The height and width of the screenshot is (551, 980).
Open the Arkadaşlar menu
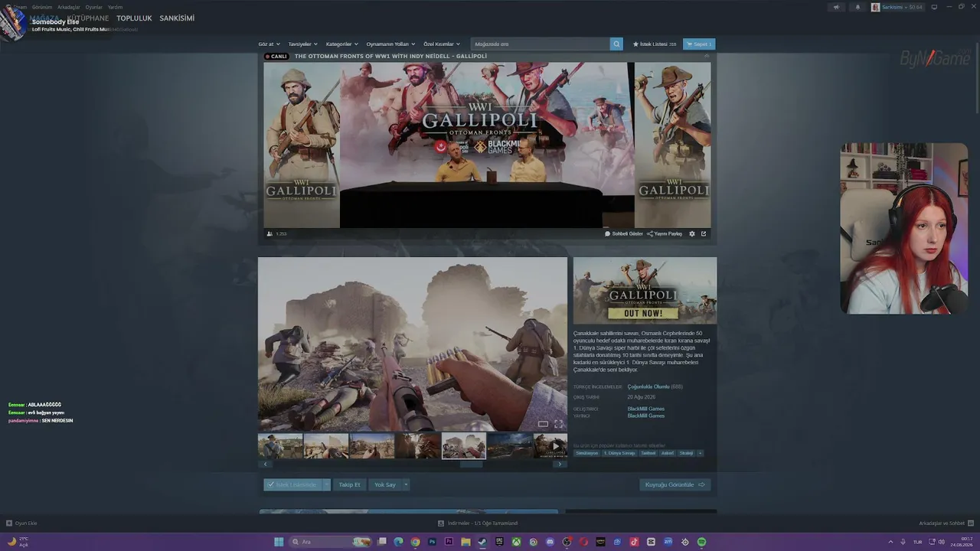pyautogui.click(x=68, y=7)
